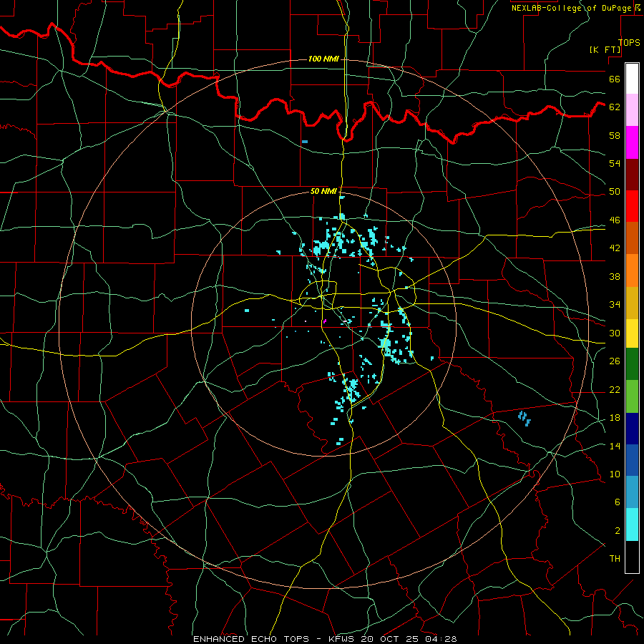
Task: Click the 2 legend value label
Action: pyautogui.click(x=617, y=530)
